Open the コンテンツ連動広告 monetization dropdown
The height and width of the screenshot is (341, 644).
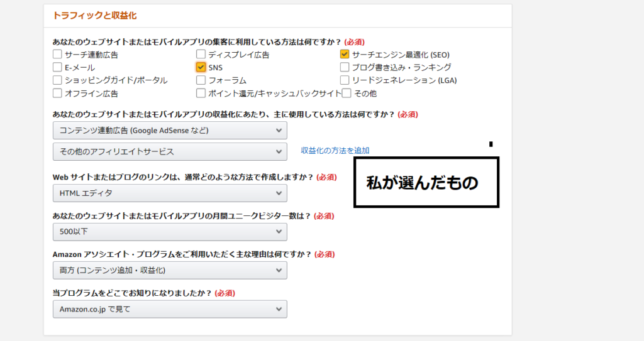point(170,131)
